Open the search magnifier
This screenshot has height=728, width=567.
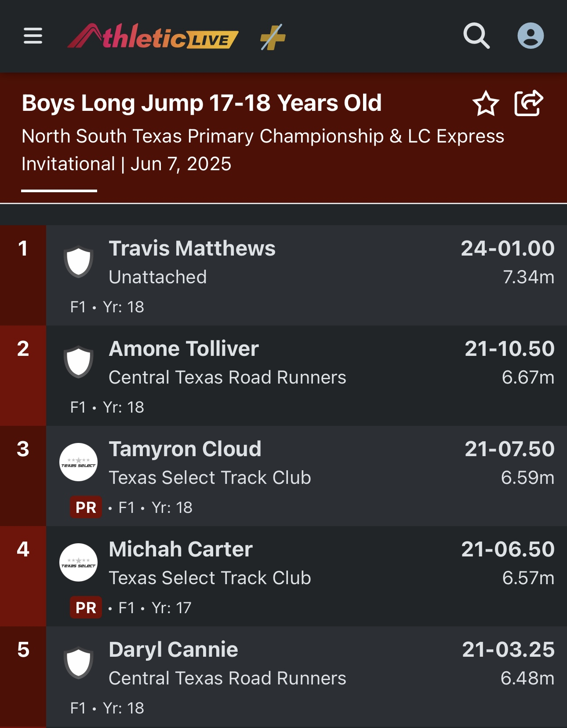tap(476, 36)
